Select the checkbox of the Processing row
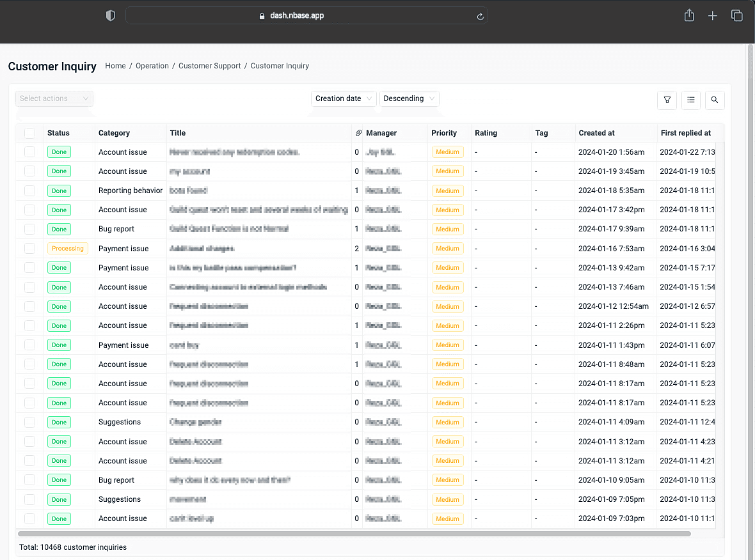The width and height of the screenshot is (755, 560). coord(30,248)
